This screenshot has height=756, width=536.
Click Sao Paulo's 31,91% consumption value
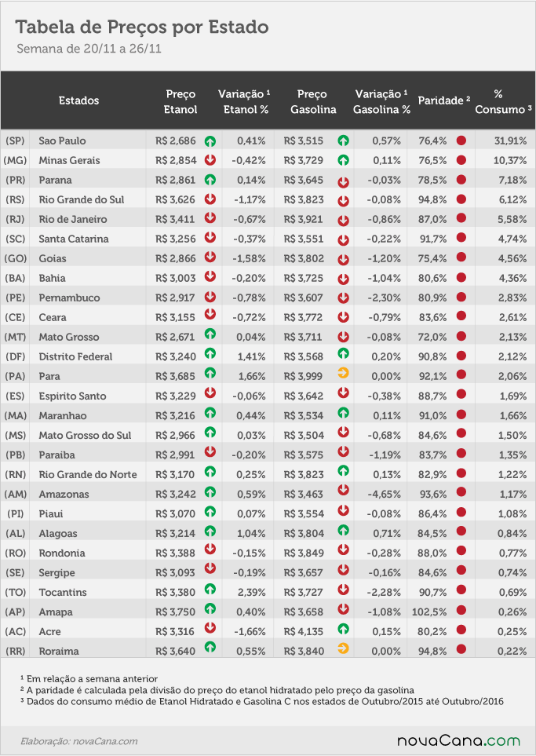click(510, 141)
